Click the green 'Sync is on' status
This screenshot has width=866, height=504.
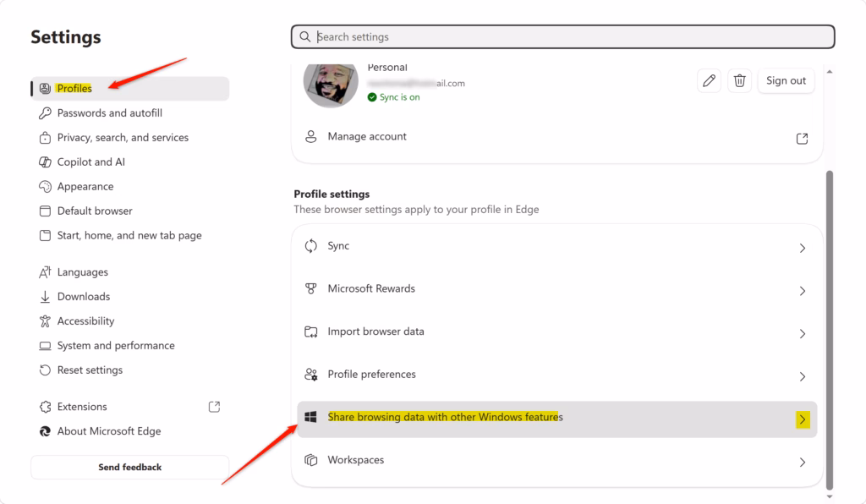(394, 97)
